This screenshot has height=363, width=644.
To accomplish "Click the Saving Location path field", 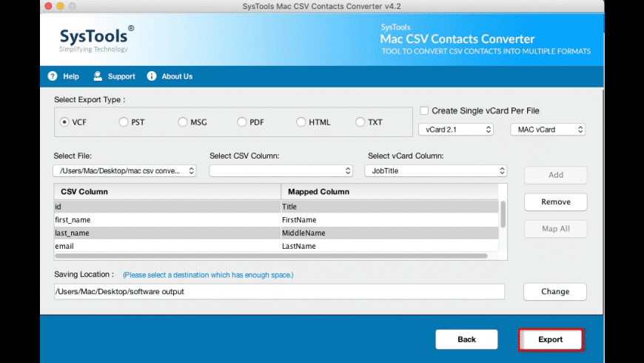I will pyautogui.click(x=279, y=291).
